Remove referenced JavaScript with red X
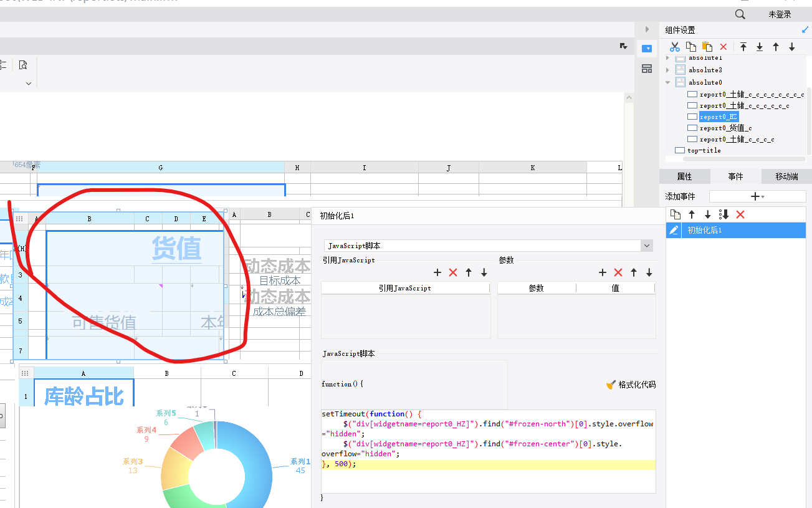Viewport: 812px width, 508px height. (x=453, y=272)
